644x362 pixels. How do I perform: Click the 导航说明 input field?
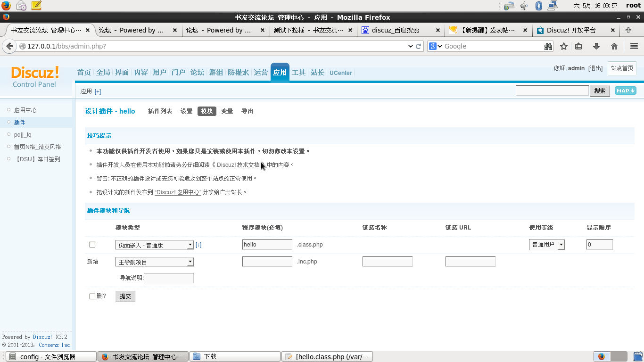coord(168,278)
